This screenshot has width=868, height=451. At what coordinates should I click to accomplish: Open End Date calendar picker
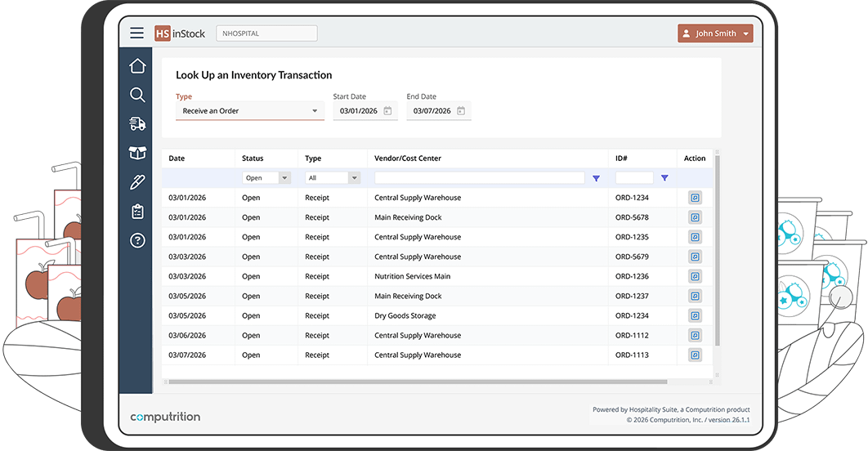pos(461,111)
